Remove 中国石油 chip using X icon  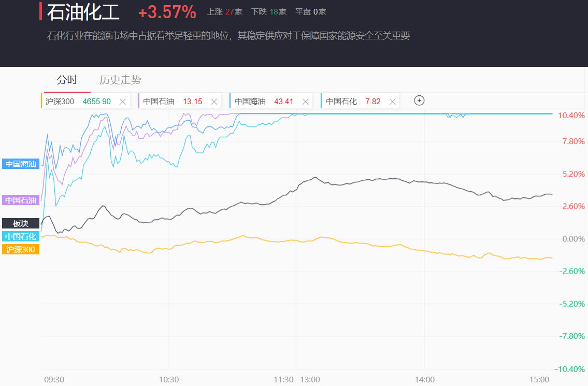(x=214, y=102)
